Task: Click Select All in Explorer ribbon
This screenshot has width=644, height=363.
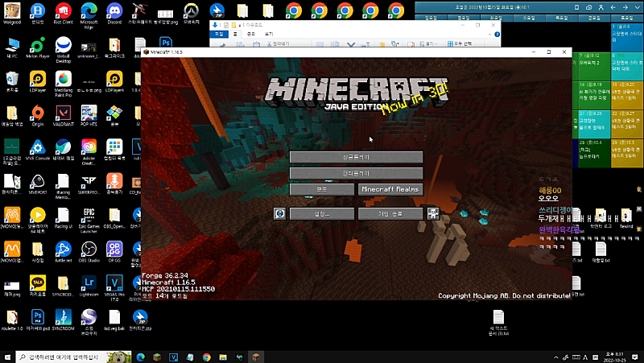Action: pyautogui.click(x=460, y=43)
